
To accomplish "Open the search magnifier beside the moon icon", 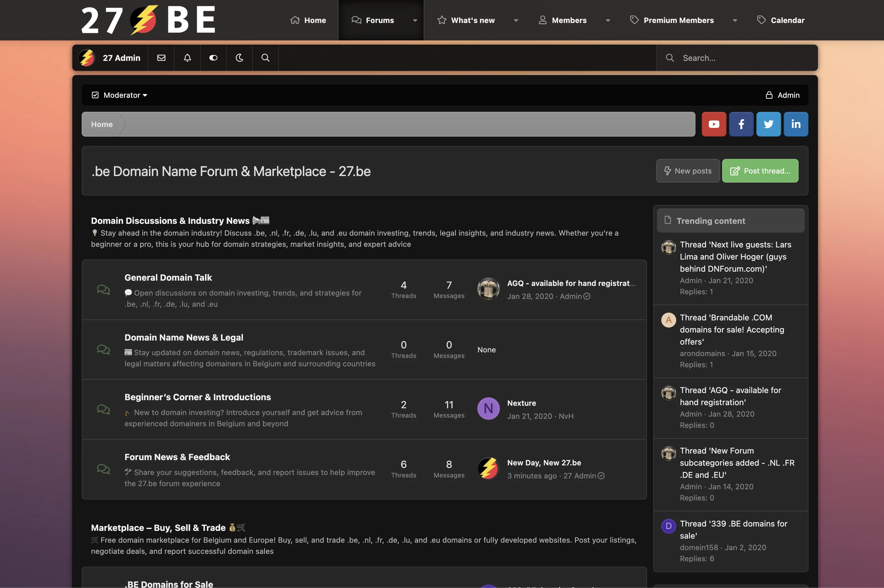I will point(265,58).
